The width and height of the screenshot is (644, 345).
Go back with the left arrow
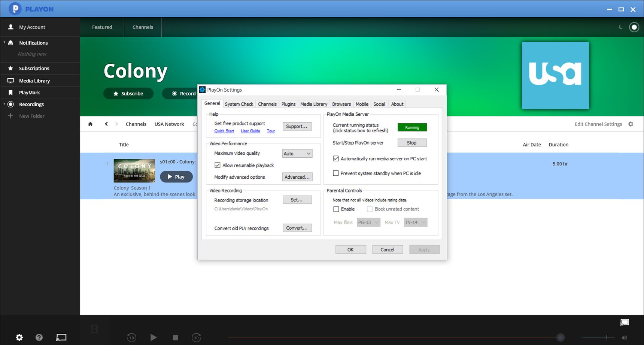tap(106, 124)
